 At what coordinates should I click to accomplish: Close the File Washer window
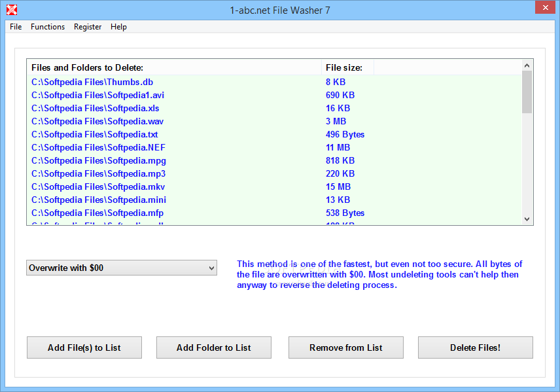[545, 7]
